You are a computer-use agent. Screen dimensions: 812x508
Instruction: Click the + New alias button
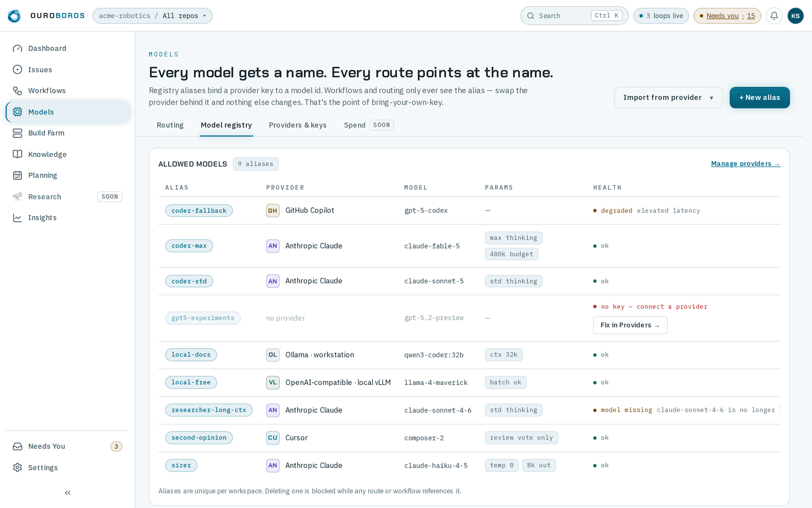pyautogui.click(x=760, y=98)
